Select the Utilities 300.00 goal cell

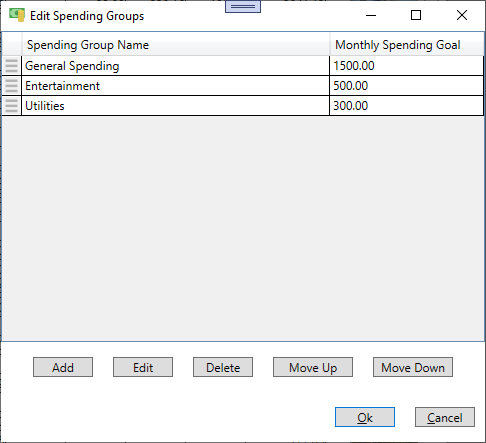pos(406,106)
